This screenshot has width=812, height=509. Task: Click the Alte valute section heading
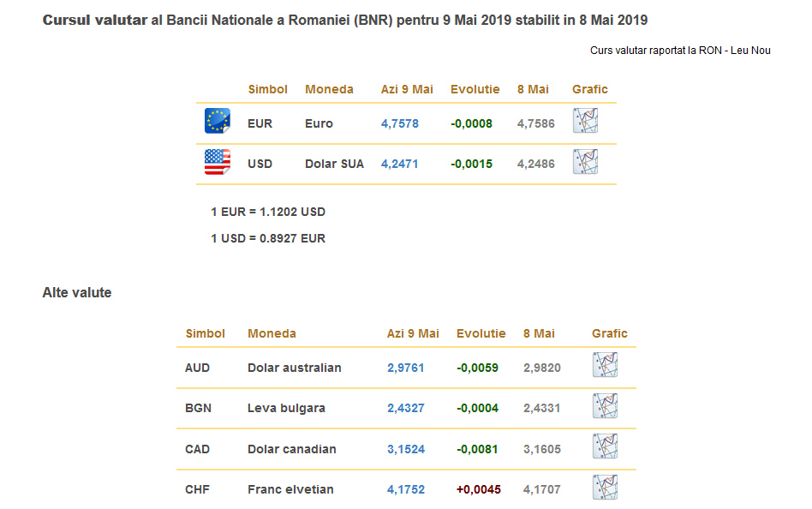(77, 293)
